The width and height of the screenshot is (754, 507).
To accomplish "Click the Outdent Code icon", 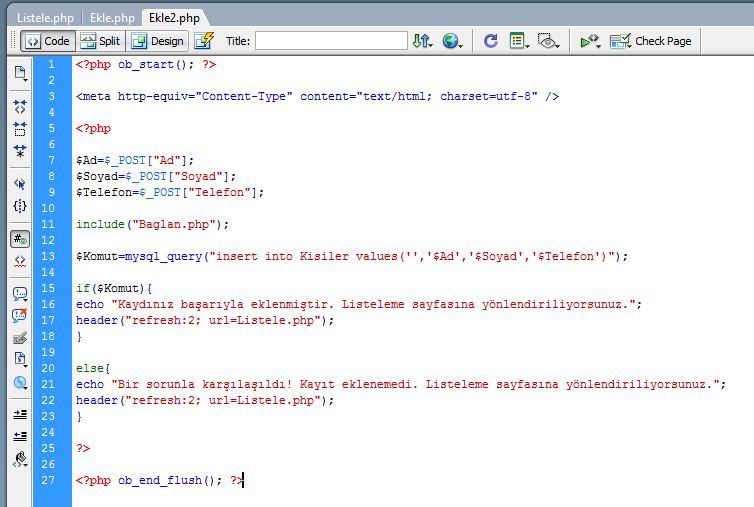I will tap(20, 436).
